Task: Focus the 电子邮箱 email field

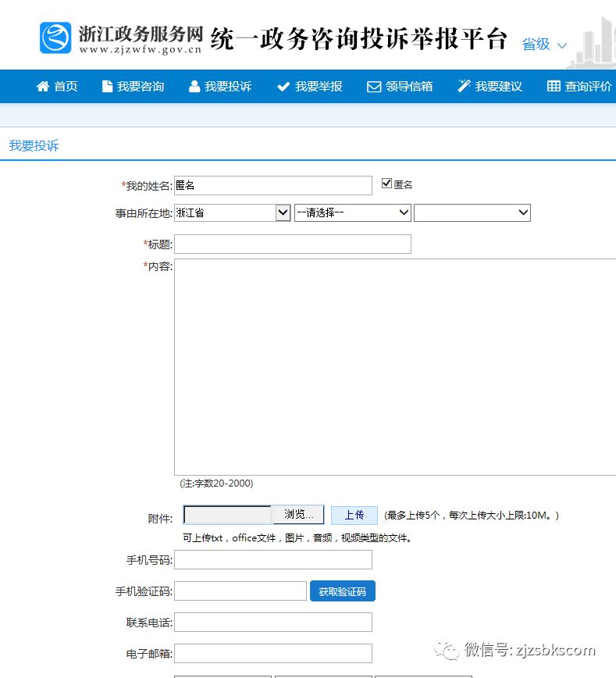Action: tap(273, 653)
